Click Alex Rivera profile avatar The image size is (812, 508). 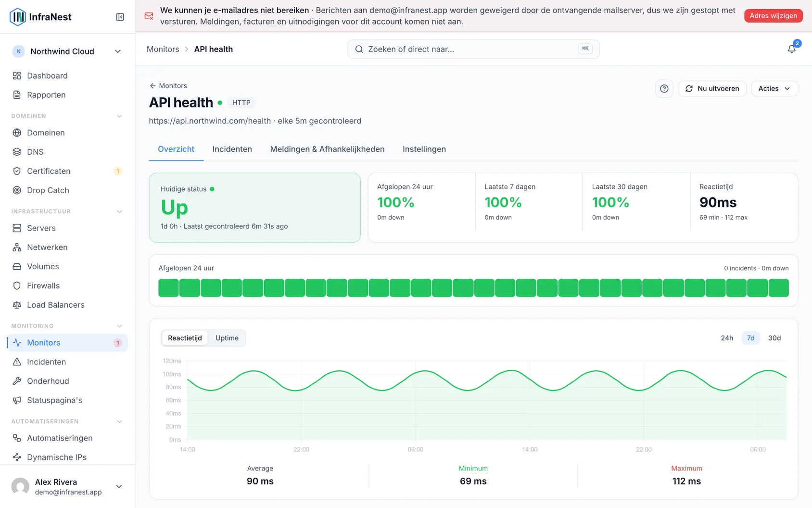point(20,486)
